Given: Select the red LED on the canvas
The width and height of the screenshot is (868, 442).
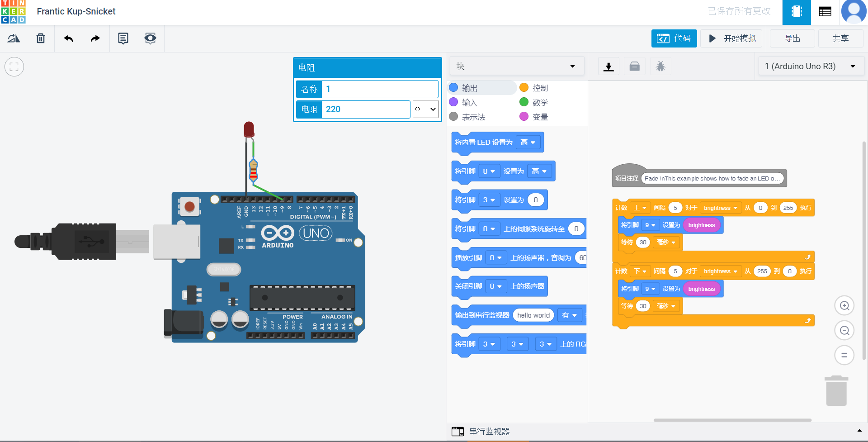Looking at the screenshot, I should [249, 129].
